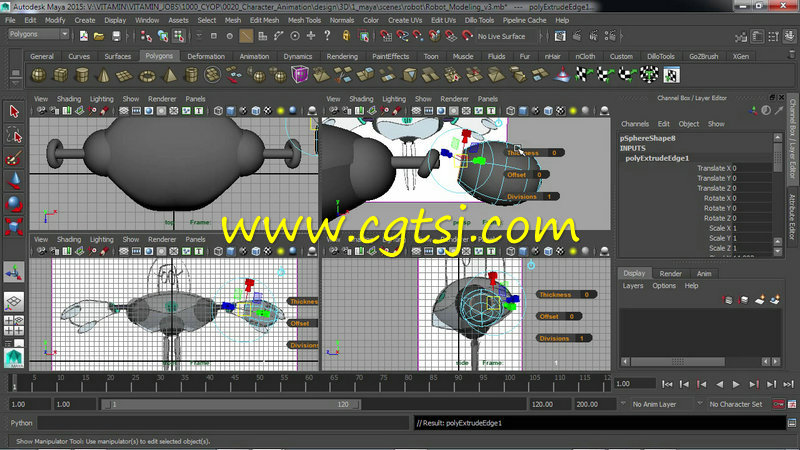Create a polygon sphere from shelf
Image resolution: width=800 pixels, height=450 pixels.
(x=39, y=76)
